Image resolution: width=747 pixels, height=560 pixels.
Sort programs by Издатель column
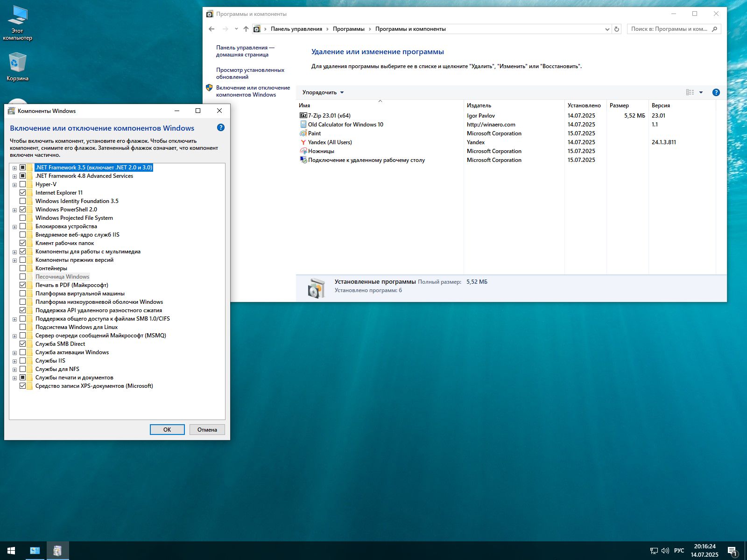coord(514,105)
